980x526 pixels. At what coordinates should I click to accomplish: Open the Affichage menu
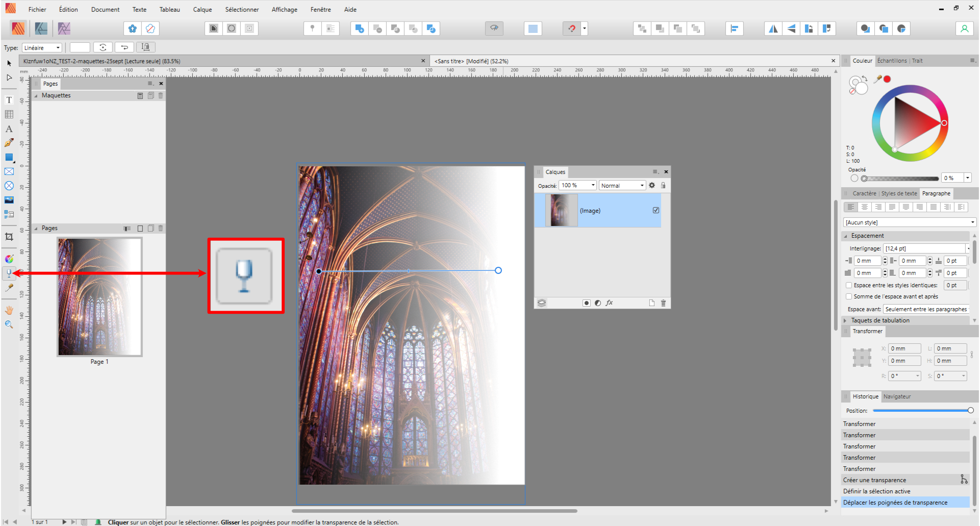(x=285, y=9)
